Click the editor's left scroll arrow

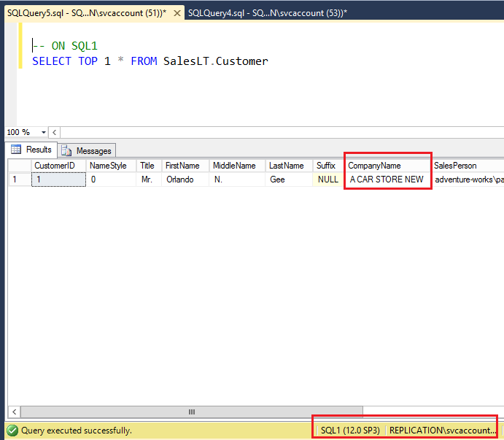click(55, 132)
